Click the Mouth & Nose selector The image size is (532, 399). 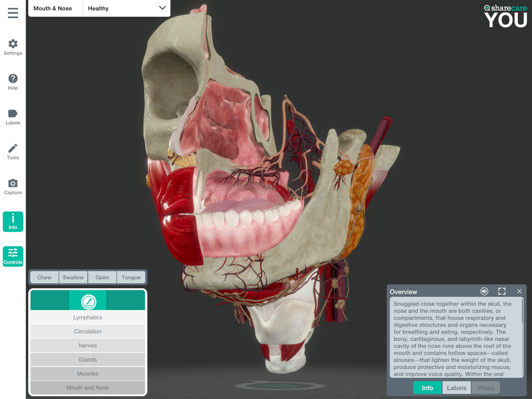click(55, 8)
